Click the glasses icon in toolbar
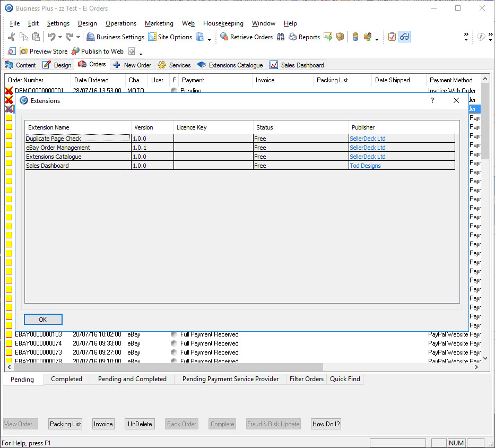This screenshot has width=495, height=448. point(404,37)
